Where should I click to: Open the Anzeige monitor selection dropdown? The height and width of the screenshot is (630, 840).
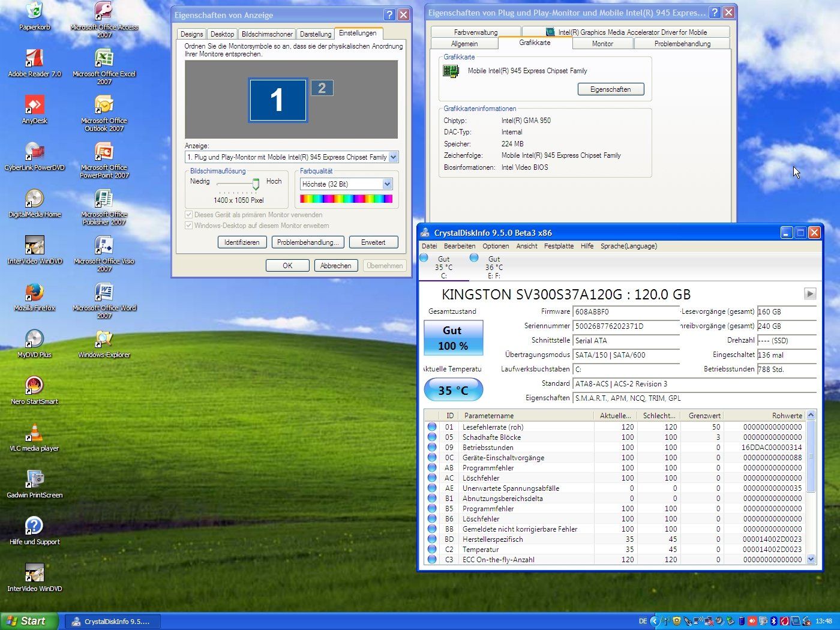393,157
